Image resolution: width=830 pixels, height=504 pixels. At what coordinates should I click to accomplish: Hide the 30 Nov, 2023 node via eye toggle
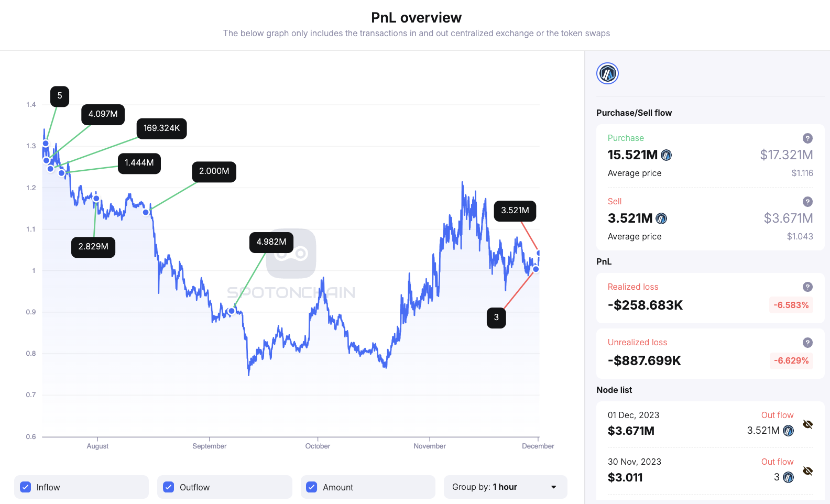[808, 471]
